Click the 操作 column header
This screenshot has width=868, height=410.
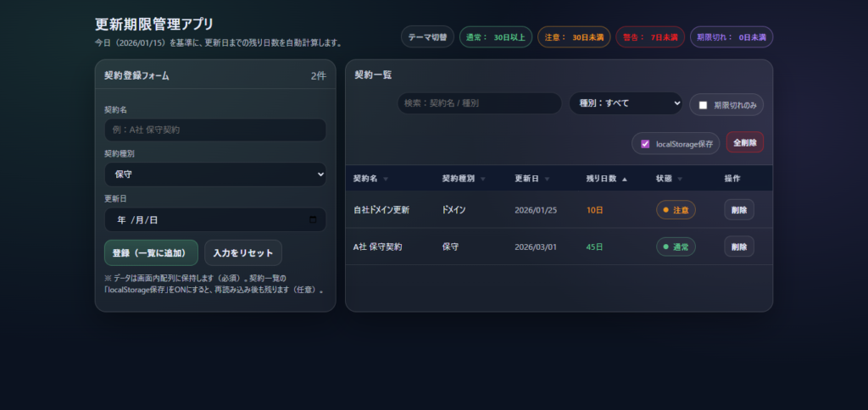click(732, 179)
